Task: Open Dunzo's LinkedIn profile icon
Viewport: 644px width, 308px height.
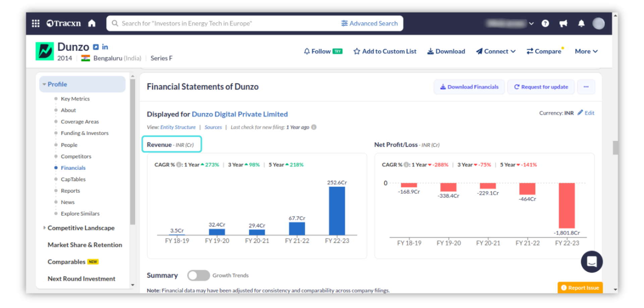Action: 105,47
